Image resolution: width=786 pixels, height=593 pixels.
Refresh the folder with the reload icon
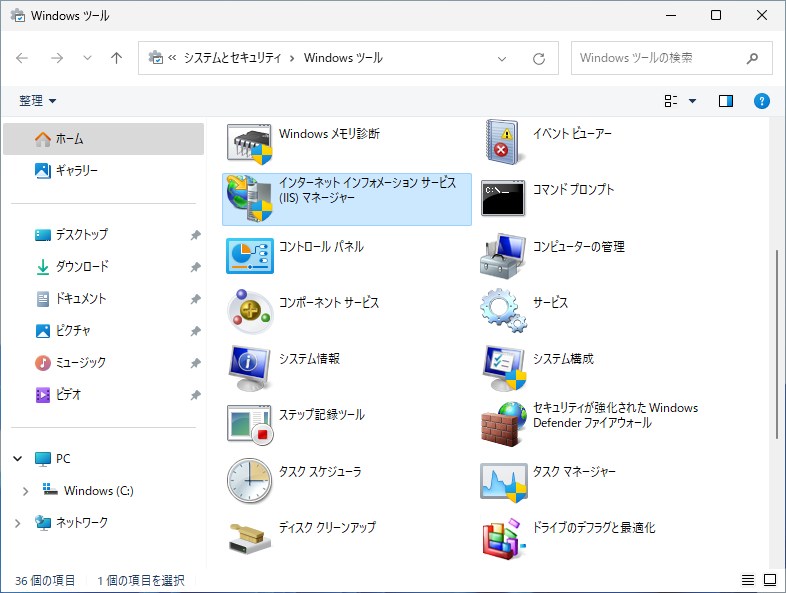click(539, 59)
